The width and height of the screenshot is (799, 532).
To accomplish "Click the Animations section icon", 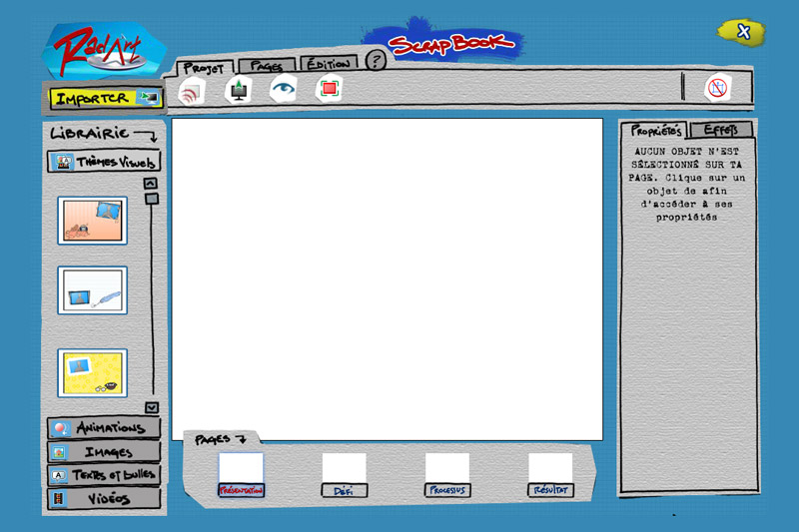I will click(61, 428).
